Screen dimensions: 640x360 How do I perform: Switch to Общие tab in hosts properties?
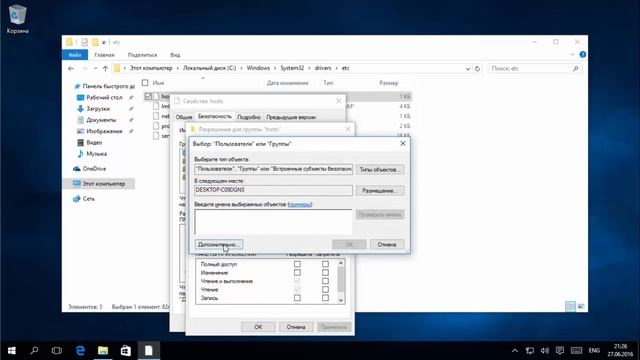click(184, 117)
